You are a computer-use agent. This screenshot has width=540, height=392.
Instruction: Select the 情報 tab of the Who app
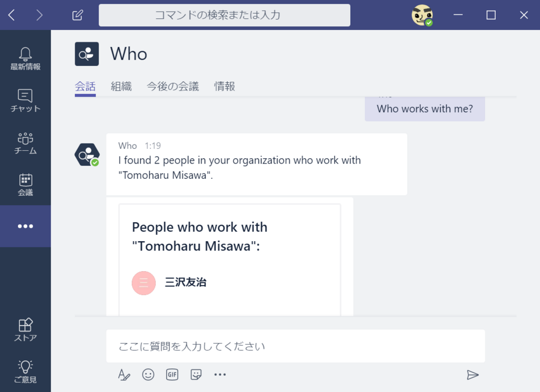pos(224,86)
